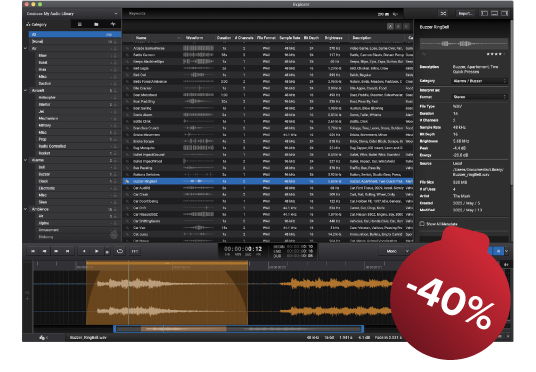Click the waveform icon in the status bar

click(42, 337)
